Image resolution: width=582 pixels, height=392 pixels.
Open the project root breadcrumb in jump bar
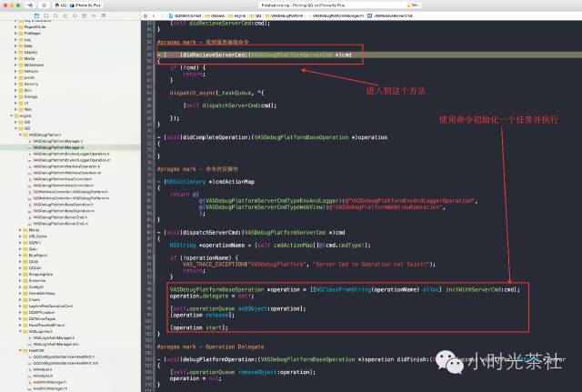coord(185,16)
